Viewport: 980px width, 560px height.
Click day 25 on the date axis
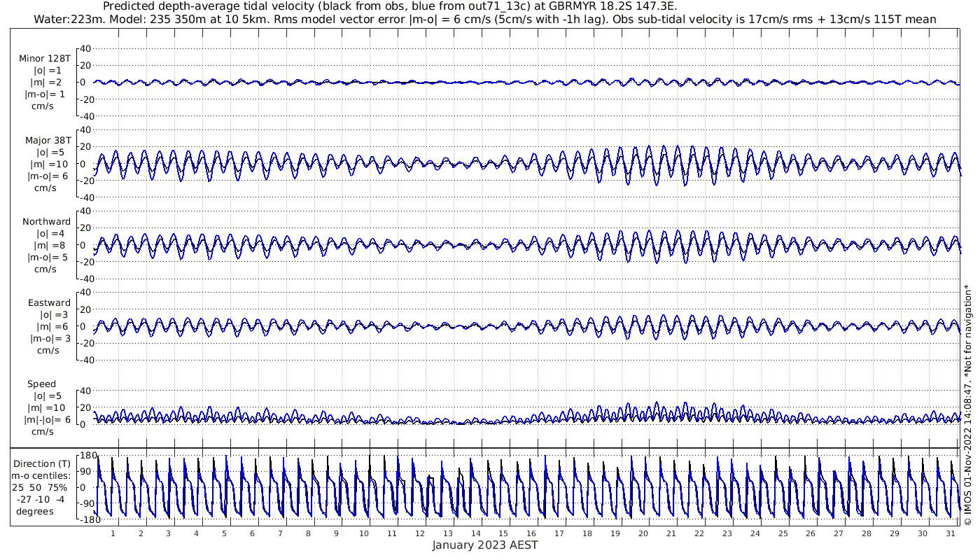click(783, 533)
